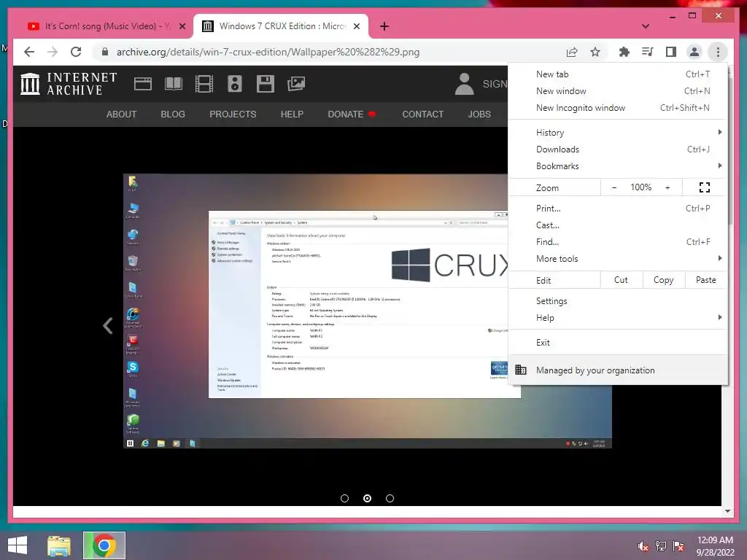The width and height of the screenshot is (747, 560).
Task: Open the Web archive icon
Action: coord(142,84)
